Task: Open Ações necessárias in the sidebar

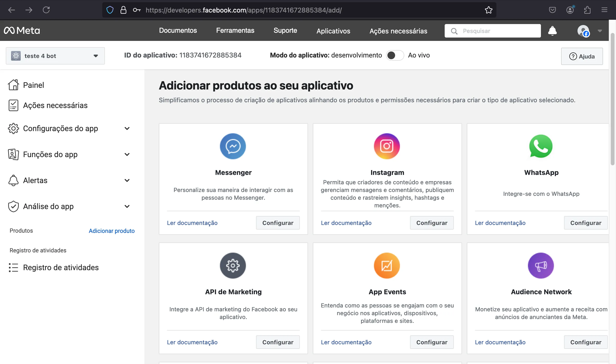Action: click(48, 105)
